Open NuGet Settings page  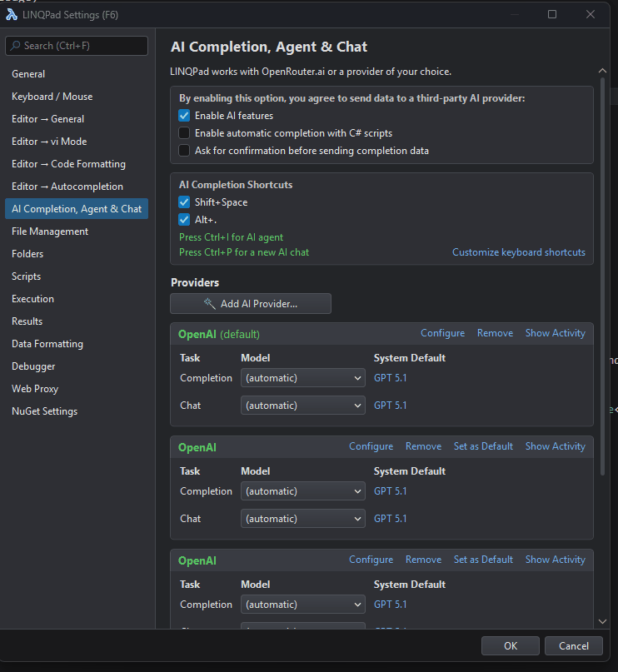point(45,411)
